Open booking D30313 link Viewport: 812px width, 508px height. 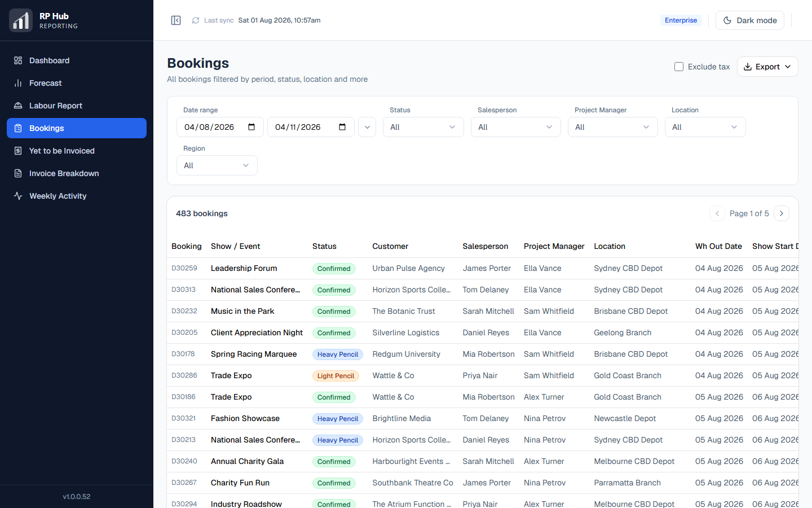tap(184, 290)
